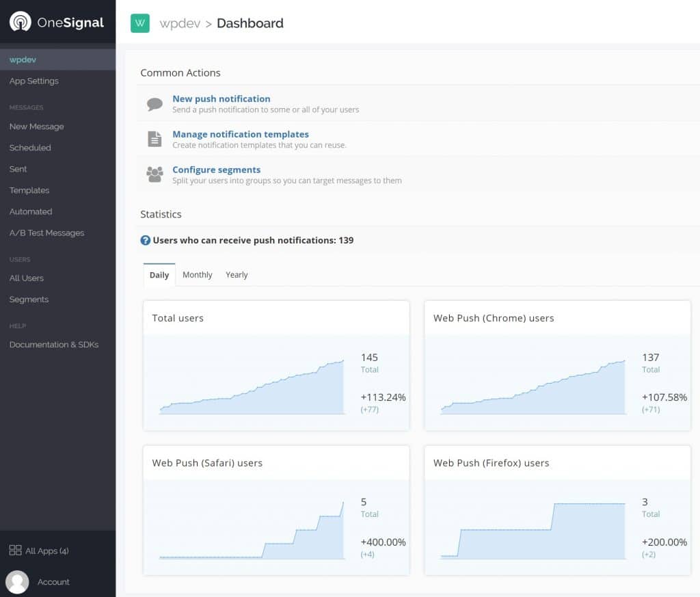This screenshot has height=597, width=700.
Task: Open the help tooltip question mark icon near push users count
Action: (144, 240)
